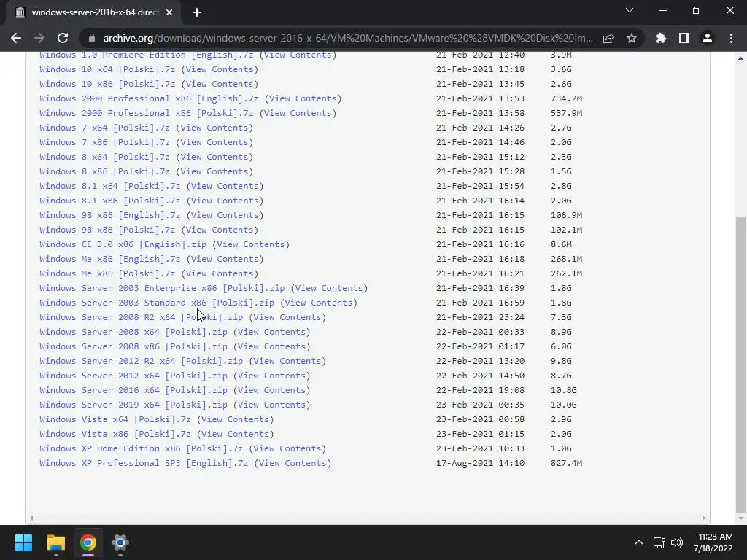The width and height of the screenshot is (747, 560).
Task: Click the scrollbar up arrow
Action: 740,58
